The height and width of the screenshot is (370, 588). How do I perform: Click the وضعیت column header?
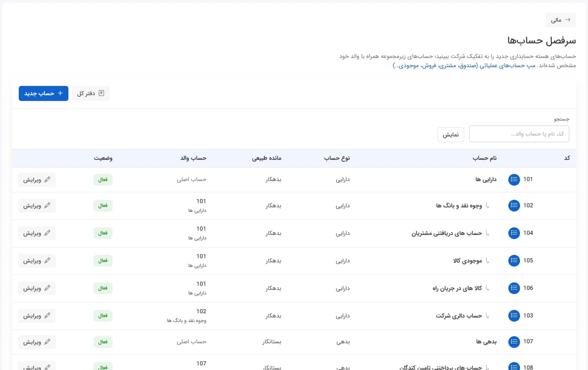click(103, 158)
